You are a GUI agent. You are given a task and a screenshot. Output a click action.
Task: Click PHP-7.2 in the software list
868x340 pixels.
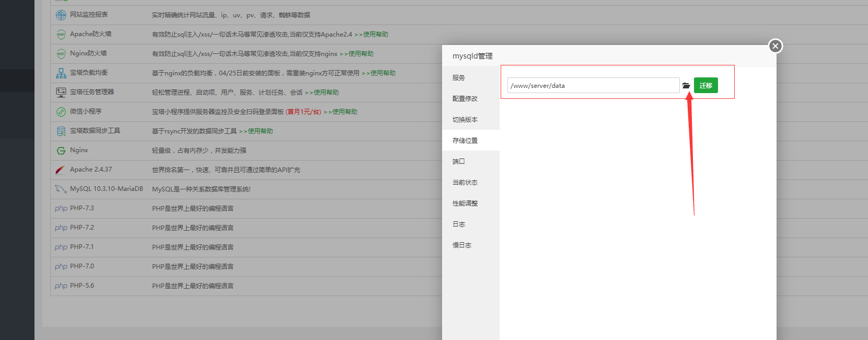click(82, 228)
